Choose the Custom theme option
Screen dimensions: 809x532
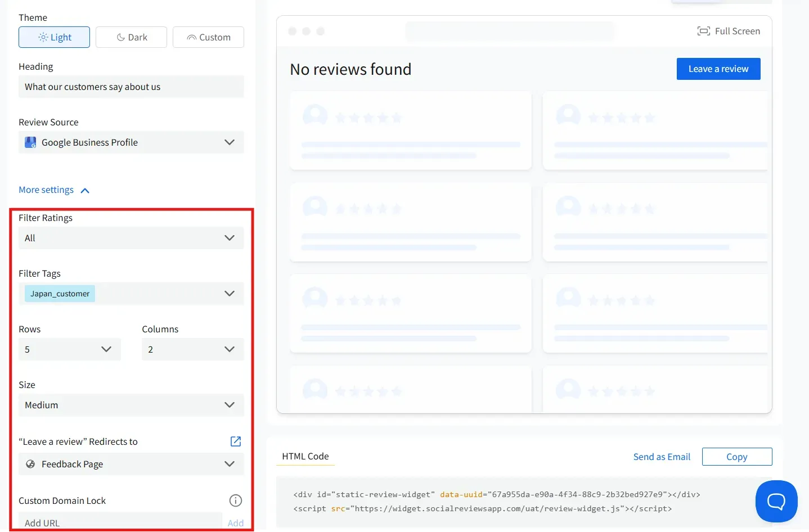(x=208, y=37)
